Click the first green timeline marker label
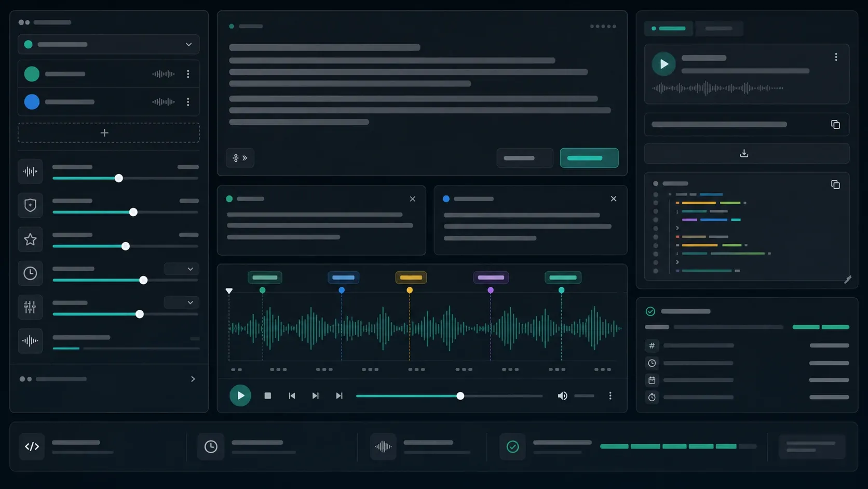The image size is (868, 489). coord(265,277)
